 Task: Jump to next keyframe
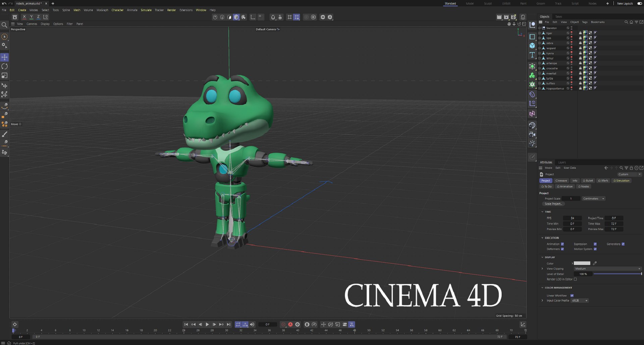[221, 324]
